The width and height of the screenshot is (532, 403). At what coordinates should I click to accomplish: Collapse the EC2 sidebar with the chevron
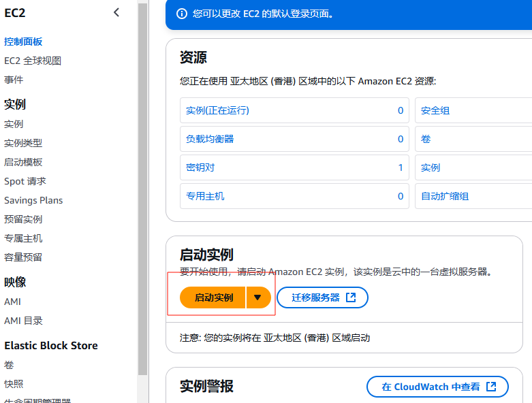point(116,12)
